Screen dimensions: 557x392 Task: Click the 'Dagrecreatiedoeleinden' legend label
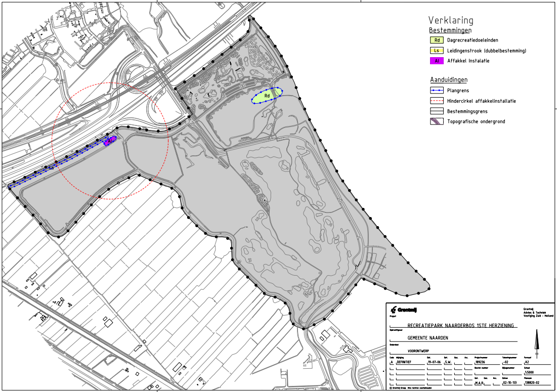[473, 40]
